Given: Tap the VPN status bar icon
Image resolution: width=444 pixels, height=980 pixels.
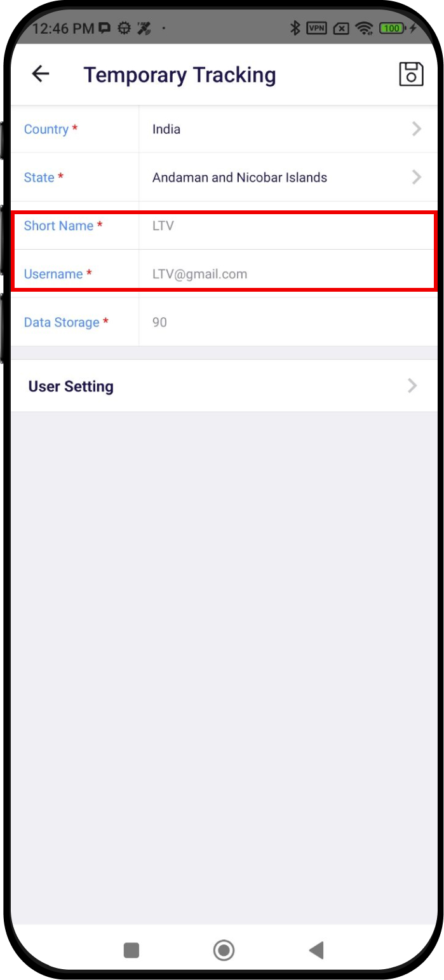Looking at the screenshot, I should [x=316, y=28].
